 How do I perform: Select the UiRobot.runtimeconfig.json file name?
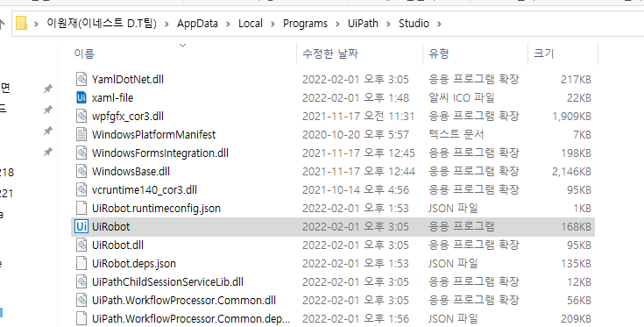click(x=156, y=209)
